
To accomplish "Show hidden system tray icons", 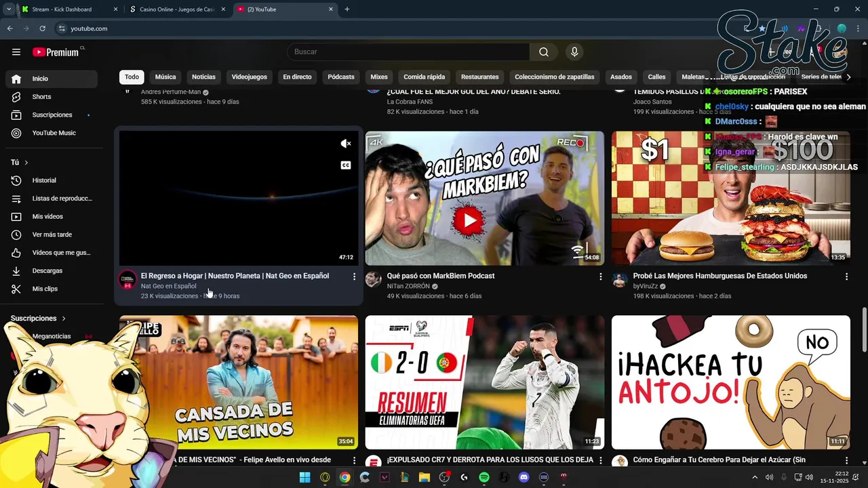I will pyautogui.click(x=755, y=477).
